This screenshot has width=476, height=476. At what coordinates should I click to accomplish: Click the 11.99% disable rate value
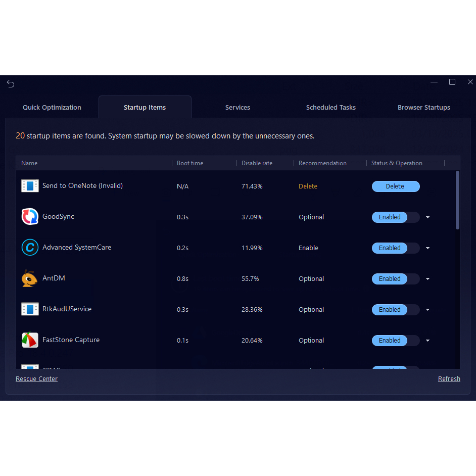[252, 248]
